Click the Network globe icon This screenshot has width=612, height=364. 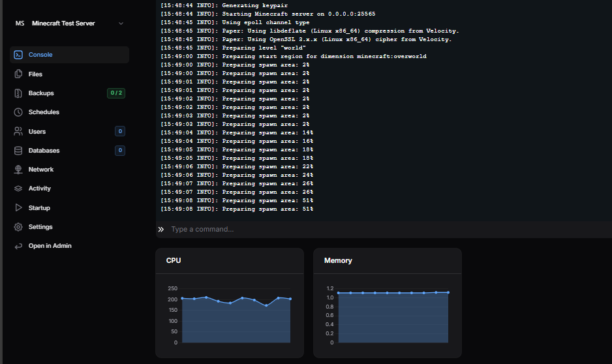click(18, 170)
